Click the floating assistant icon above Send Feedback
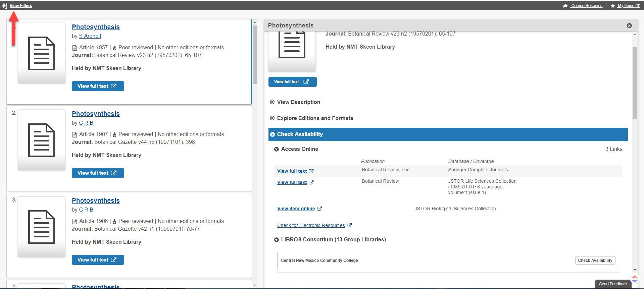Screen dimensions: 644x289 click(635, 279)
